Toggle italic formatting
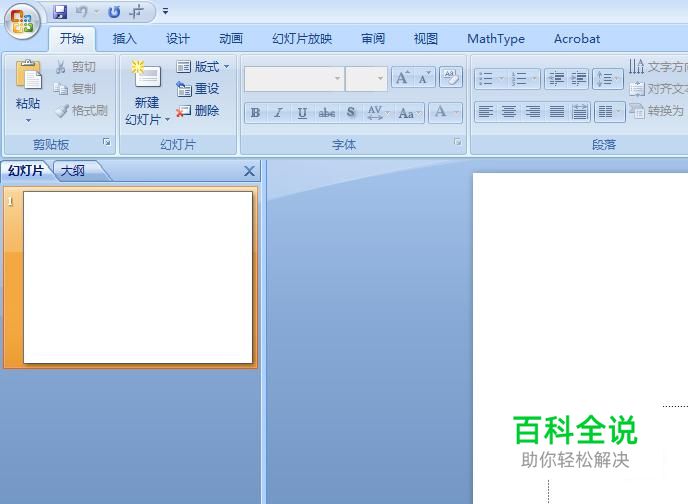The width and height of the screenshot is (688, 504). tap(278, 113)
